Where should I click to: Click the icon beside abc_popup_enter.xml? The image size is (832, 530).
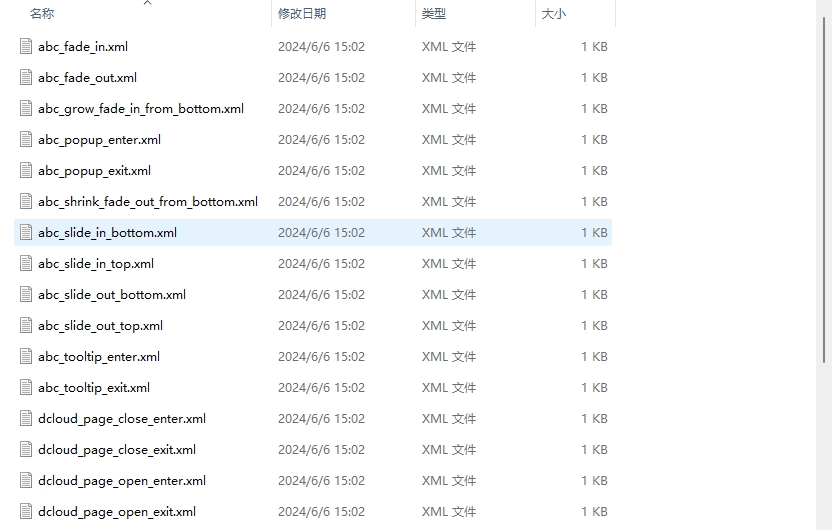tap(26, 140)
